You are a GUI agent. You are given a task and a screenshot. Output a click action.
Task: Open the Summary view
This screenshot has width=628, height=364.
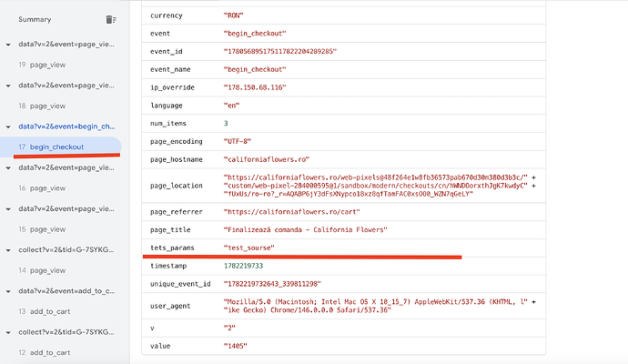click(x=35, y=19)
